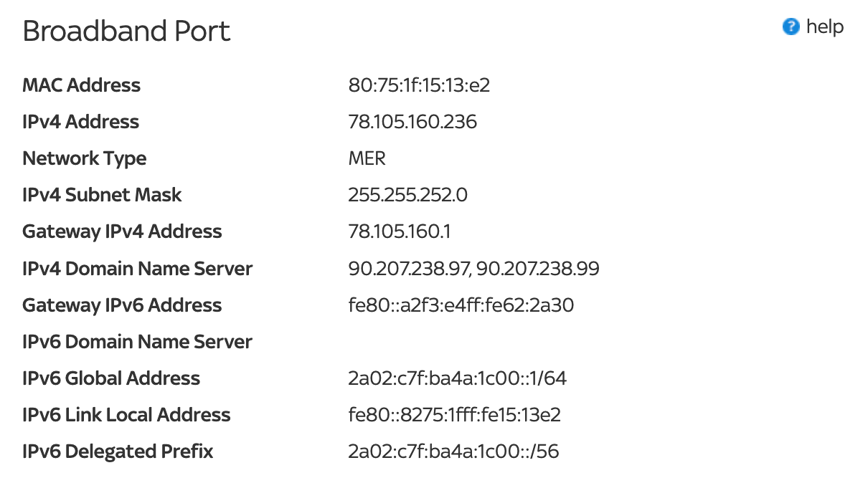Click the Network Type label

85,158
